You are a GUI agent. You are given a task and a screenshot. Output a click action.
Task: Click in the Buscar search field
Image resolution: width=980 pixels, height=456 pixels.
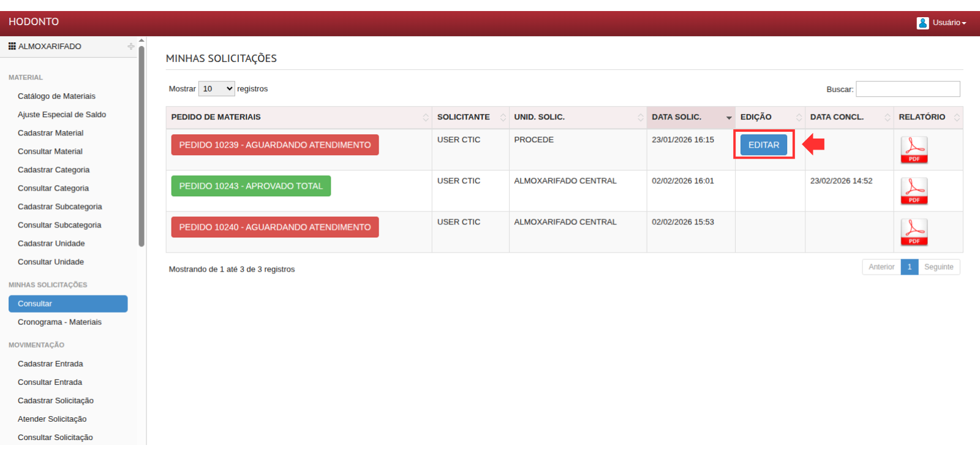(907, 89)
